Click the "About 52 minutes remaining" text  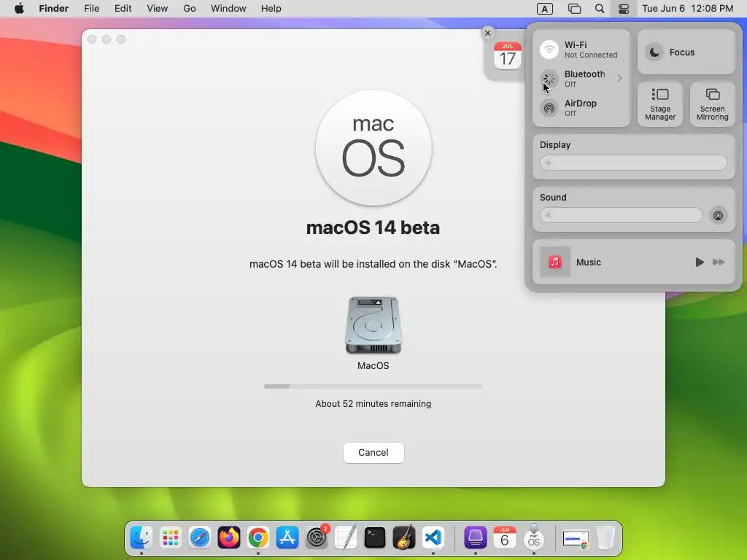click(x=373, y=404)
